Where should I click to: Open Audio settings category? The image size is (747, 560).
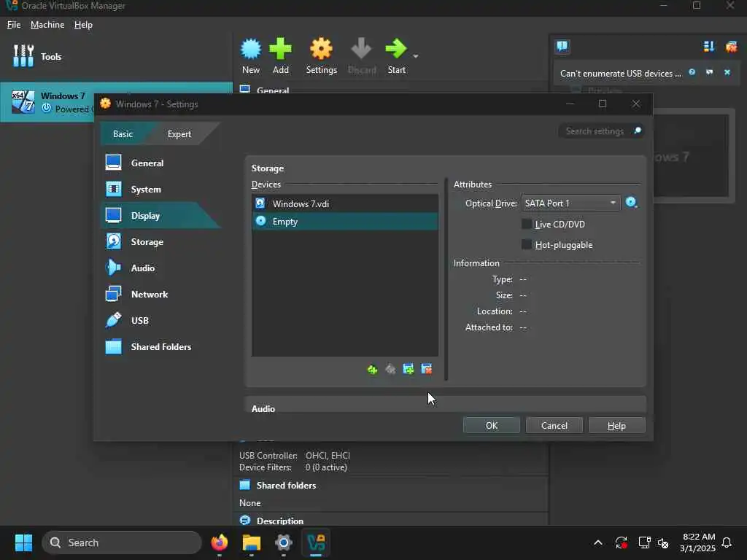click(160, 268)
